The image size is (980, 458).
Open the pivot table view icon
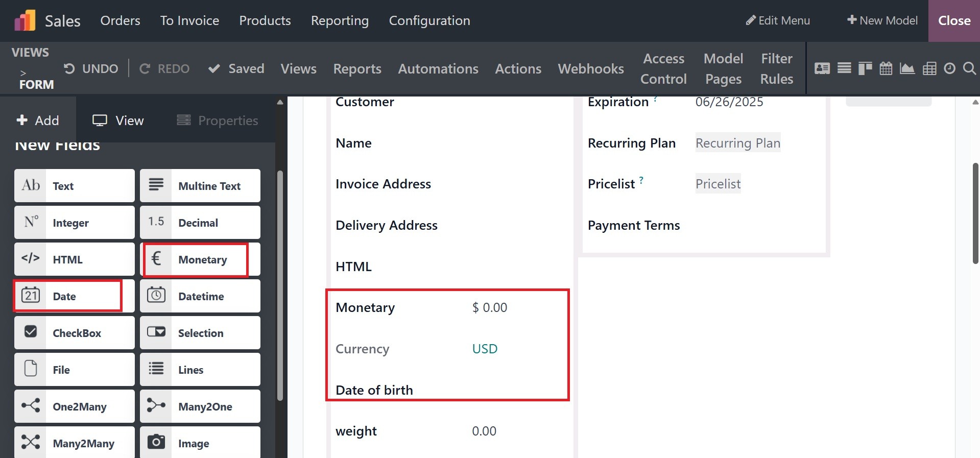(x=929, y=68)
